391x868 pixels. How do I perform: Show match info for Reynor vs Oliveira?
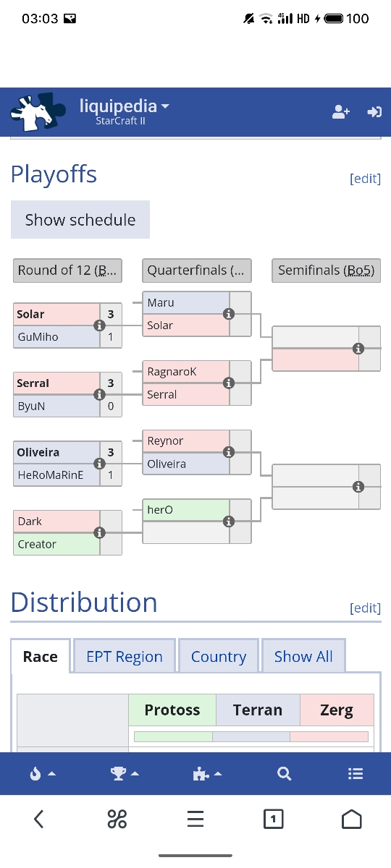229,452
